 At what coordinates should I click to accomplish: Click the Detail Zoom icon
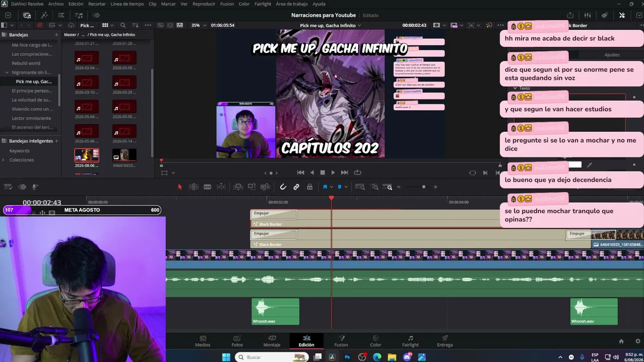click(x=375, y=187)
